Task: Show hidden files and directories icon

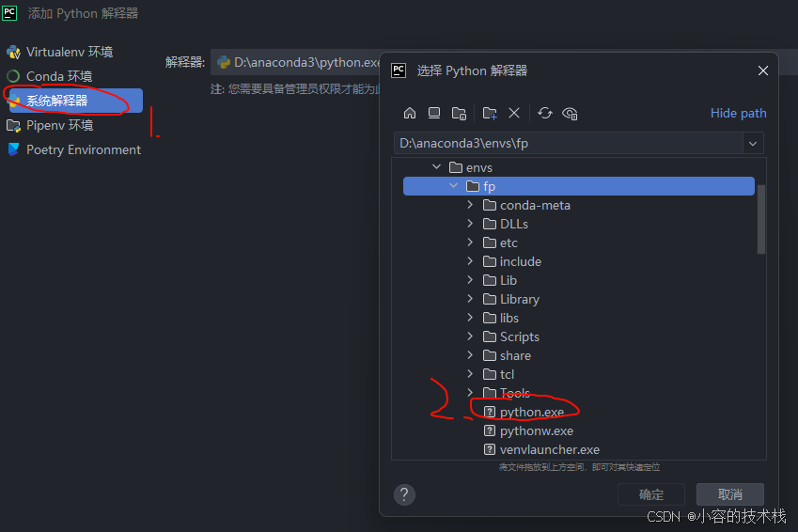Action: [570, 113]
